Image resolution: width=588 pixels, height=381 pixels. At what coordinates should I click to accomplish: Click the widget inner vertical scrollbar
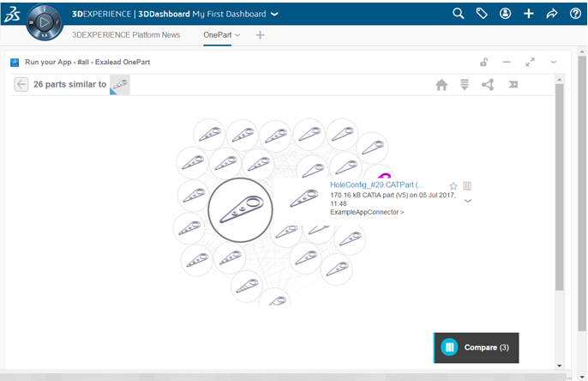[x=559, y=187]
